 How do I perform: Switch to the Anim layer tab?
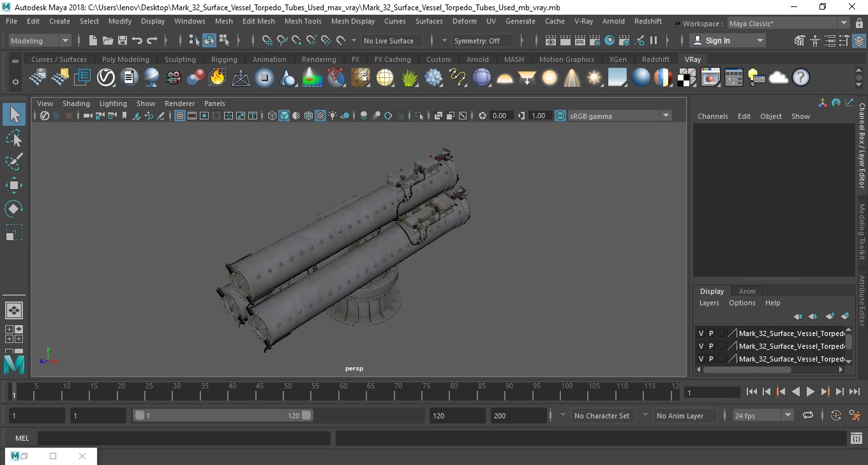[747, 291]
